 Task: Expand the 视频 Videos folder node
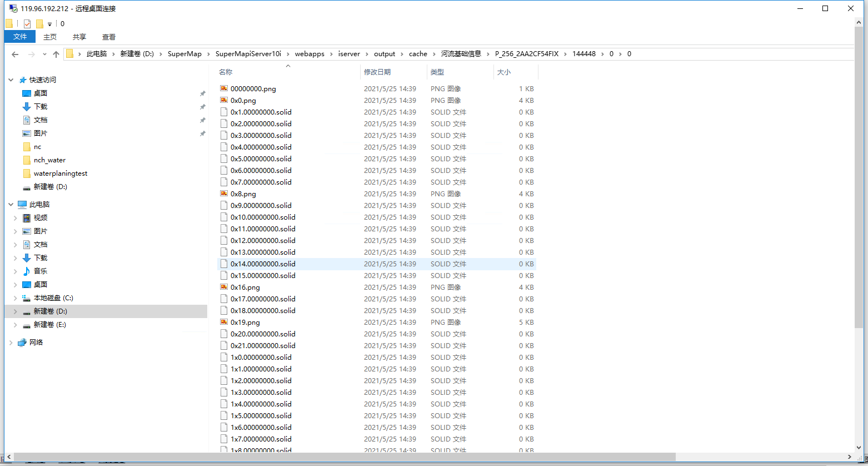15,218
